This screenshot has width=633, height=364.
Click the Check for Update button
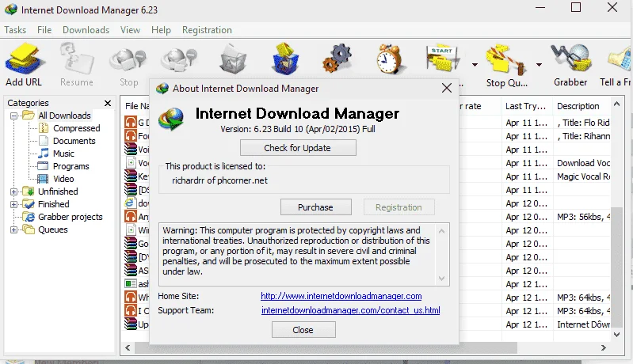point(298,148)
